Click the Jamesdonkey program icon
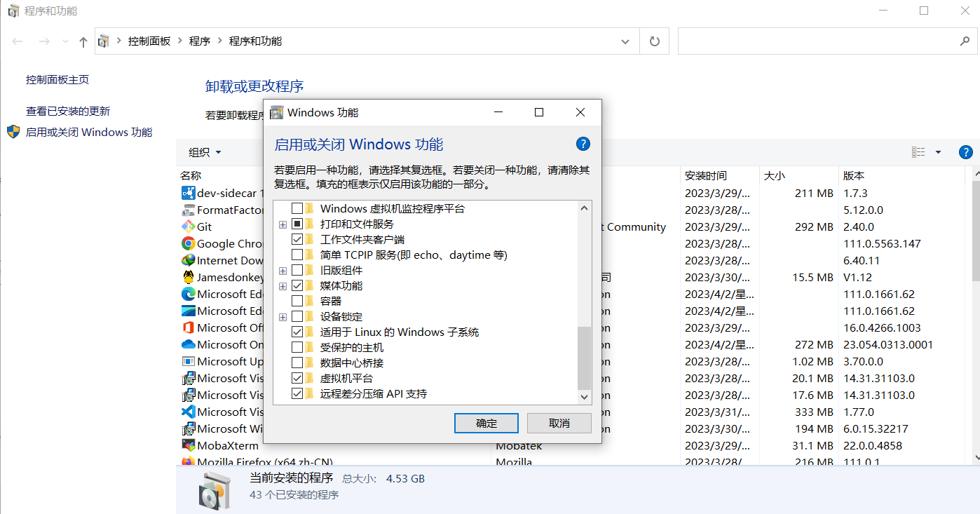Image resolution: width=980 pixels, height=514 pixels. (x=188, y=277)
